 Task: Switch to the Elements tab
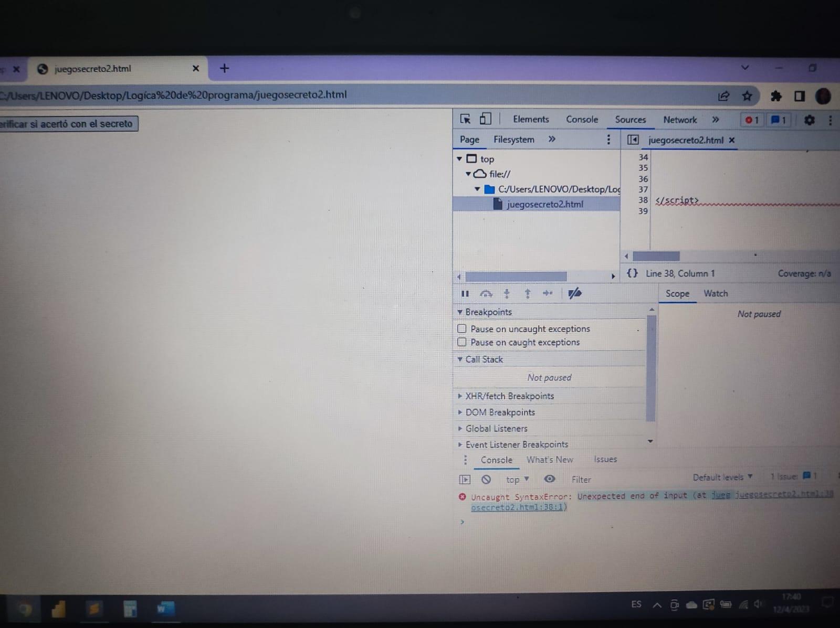(531, 119)
